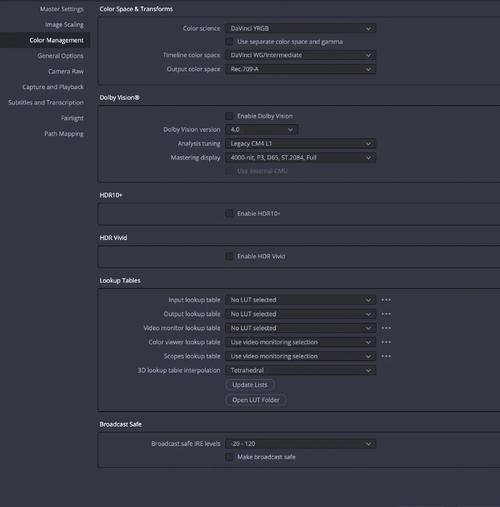Open Camera Raw settings section
The height and width of the screenshot is (507, 500).
(66, 71)
